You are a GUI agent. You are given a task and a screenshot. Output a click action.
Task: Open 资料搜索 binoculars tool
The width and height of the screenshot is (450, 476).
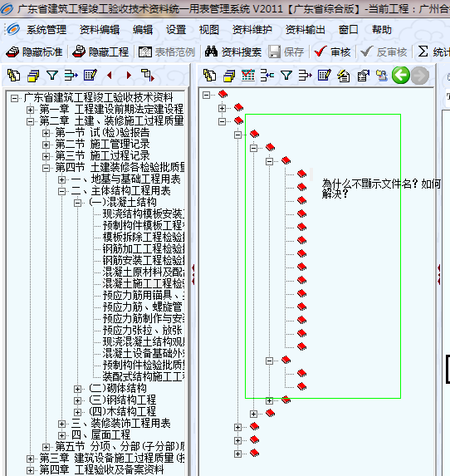(x=232, y=52)
